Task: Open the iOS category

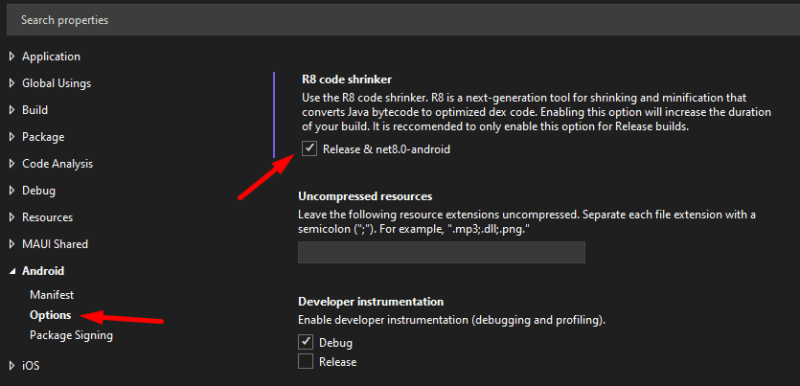Action: point(31,366)
